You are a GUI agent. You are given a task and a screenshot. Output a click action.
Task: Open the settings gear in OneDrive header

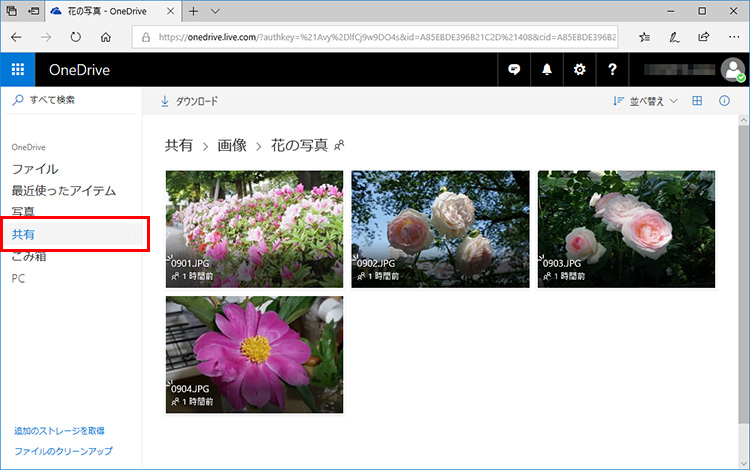(579, 69)
